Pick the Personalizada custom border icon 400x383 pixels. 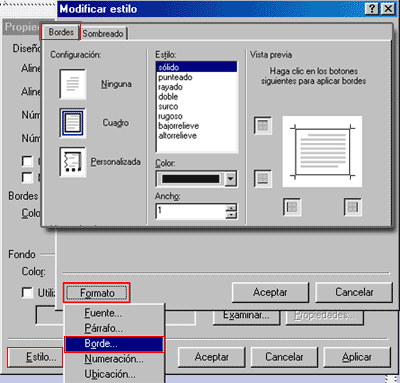coord(73,162)
